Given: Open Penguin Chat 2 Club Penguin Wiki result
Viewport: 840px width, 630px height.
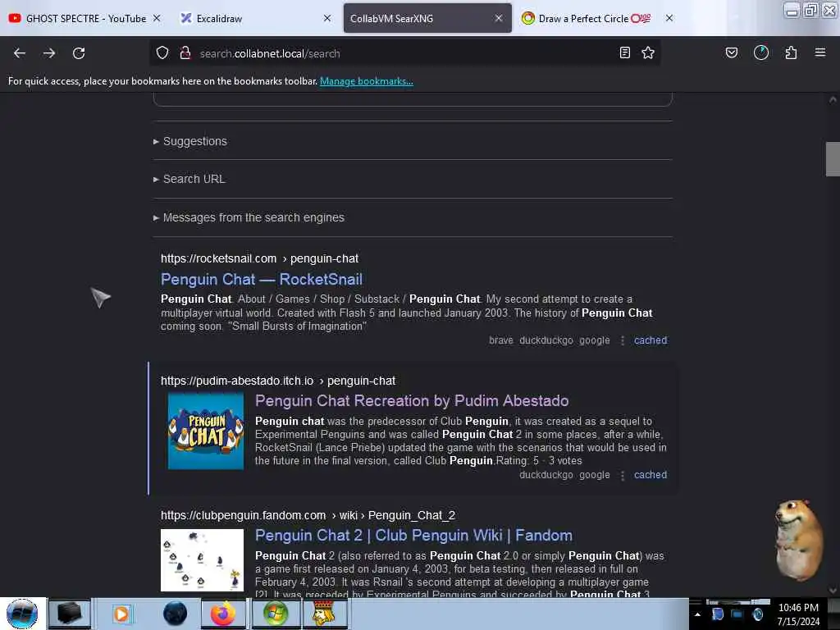Looking at the screenshot, I should [x=413, y=535].
